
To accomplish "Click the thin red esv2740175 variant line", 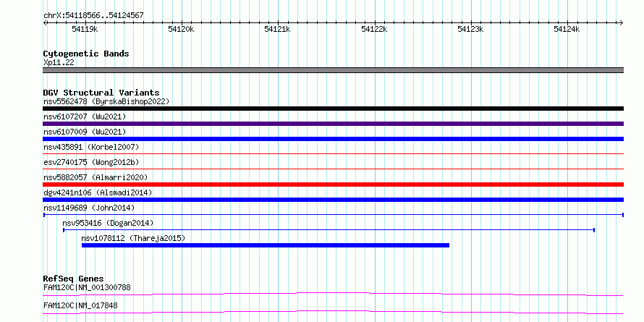I will (333, 169).
